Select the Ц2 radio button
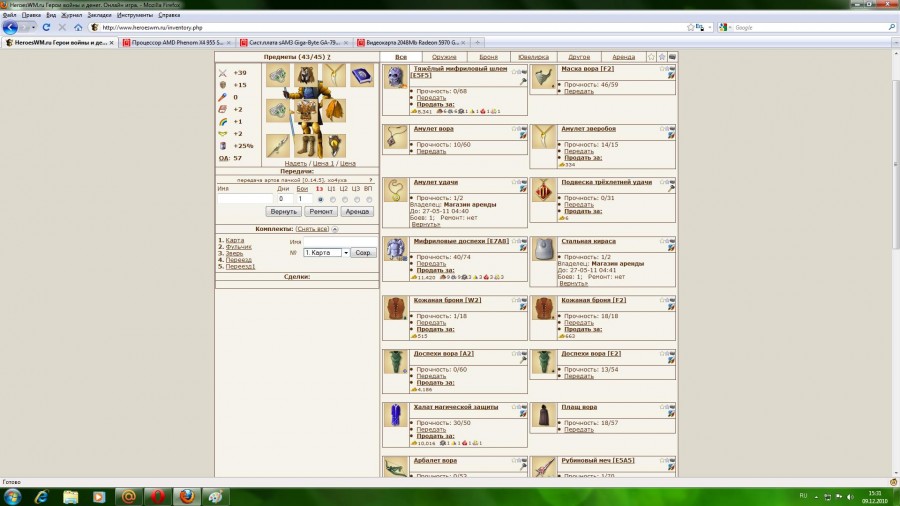 click(x=344, y=199)
